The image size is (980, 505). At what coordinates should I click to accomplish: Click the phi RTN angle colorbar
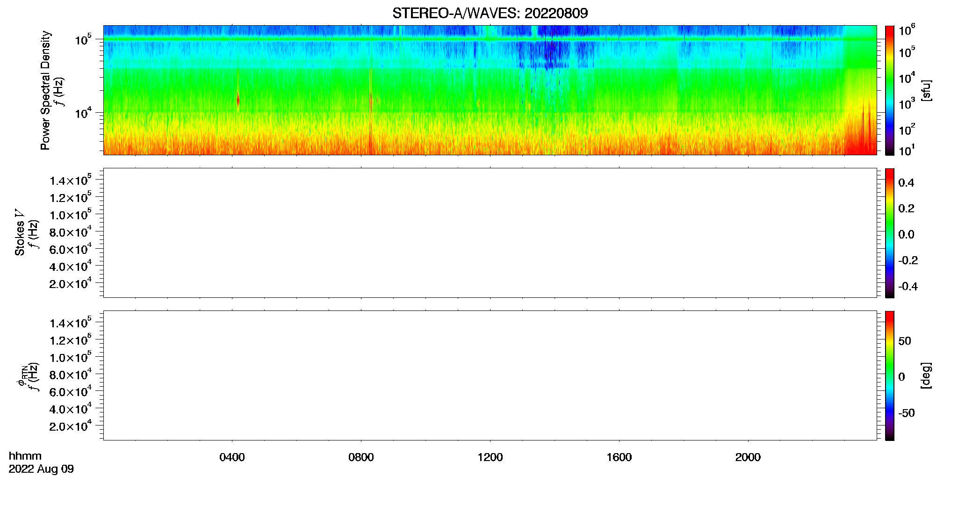coord(890,375)
